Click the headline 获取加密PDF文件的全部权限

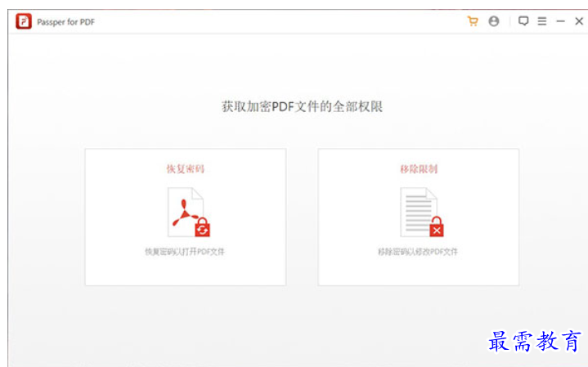click(302, 106)
